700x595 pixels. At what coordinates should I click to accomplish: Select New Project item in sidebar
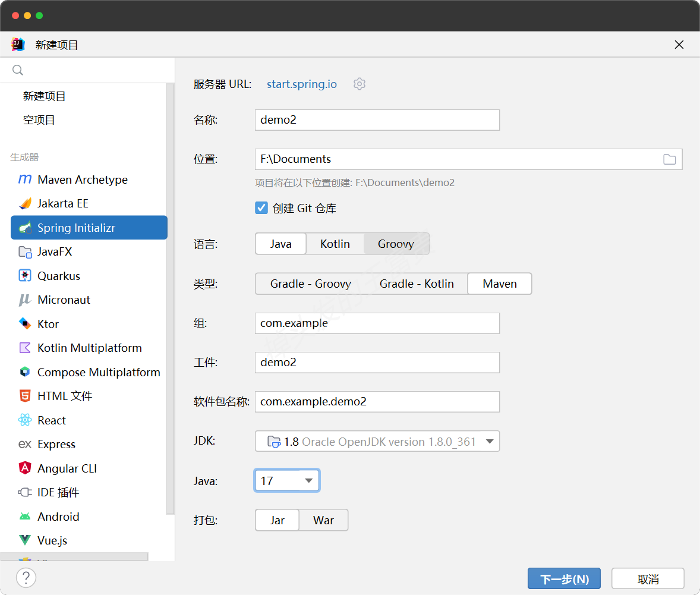[x=44, y=96]
